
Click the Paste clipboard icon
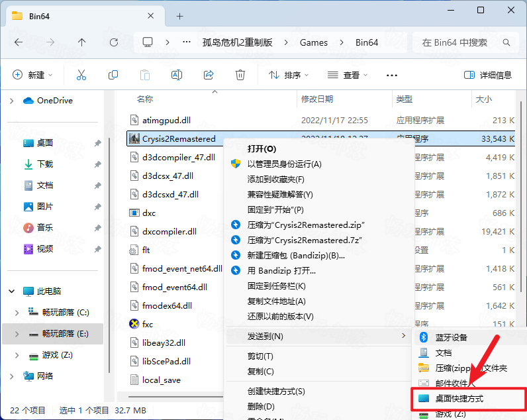coord(145,75)
